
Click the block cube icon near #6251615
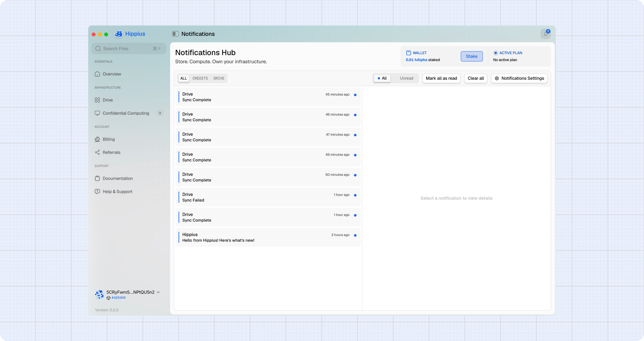108,298
